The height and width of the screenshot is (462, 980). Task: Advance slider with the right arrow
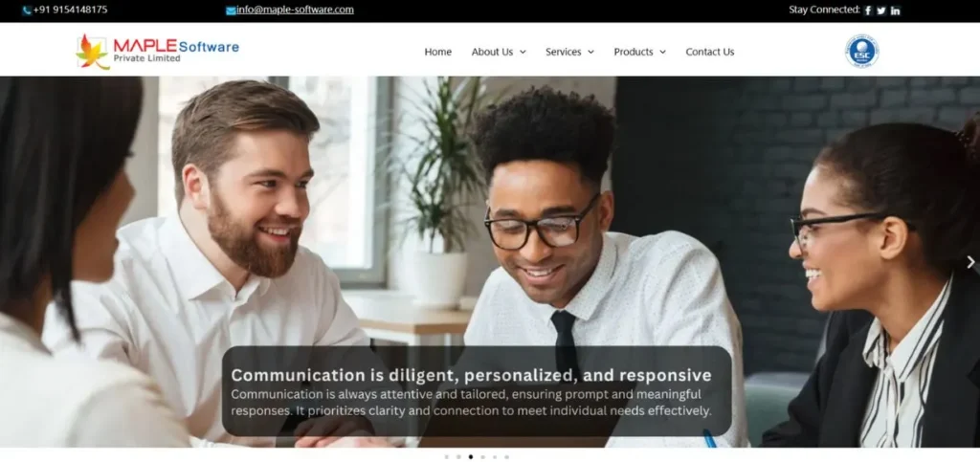(x=970, y=262)
